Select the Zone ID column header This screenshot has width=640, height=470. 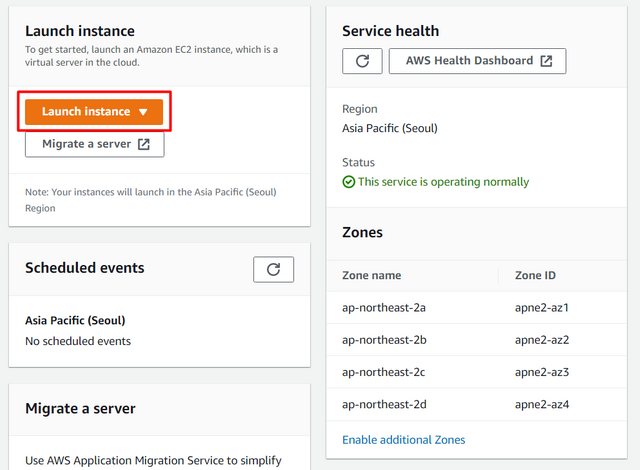click(535, 275)
